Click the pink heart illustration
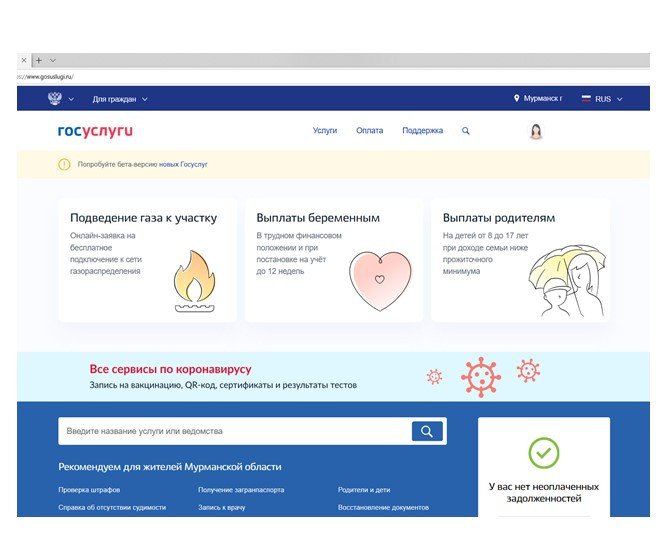Image resolution: width=663 pixels, height=536 pixels. coord(380,281)
